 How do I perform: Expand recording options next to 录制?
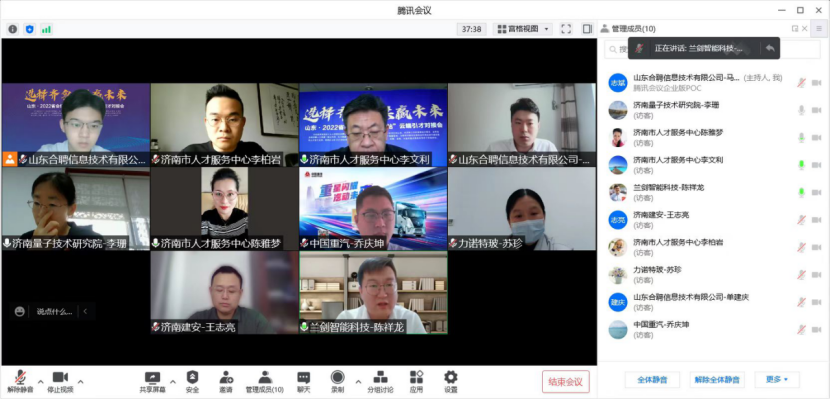click(358, 381)
